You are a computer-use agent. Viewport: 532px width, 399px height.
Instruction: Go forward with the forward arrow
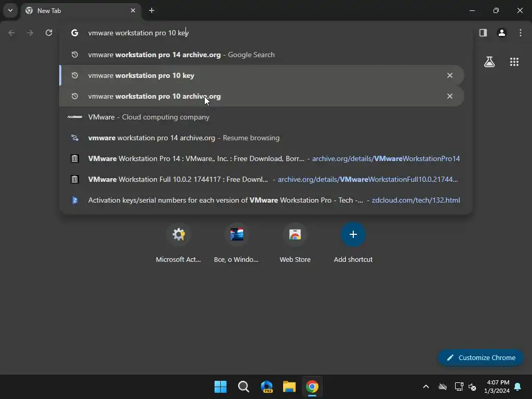click(30, 33)
